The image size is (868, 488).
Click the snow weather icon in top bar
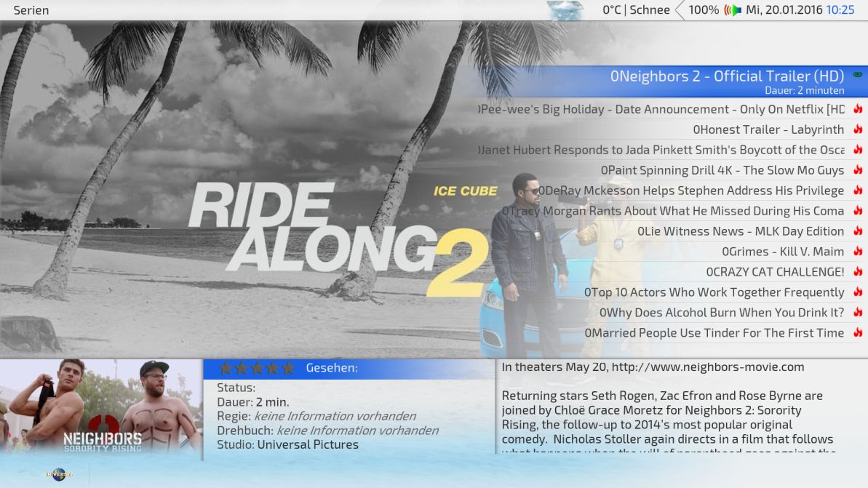[x=565, y=10]
